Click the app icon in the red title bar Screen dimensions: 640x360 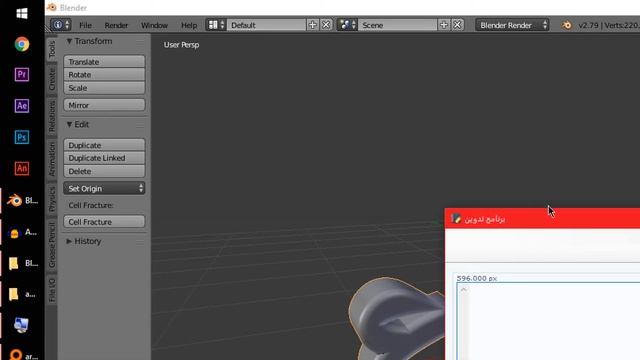[456, 219]
